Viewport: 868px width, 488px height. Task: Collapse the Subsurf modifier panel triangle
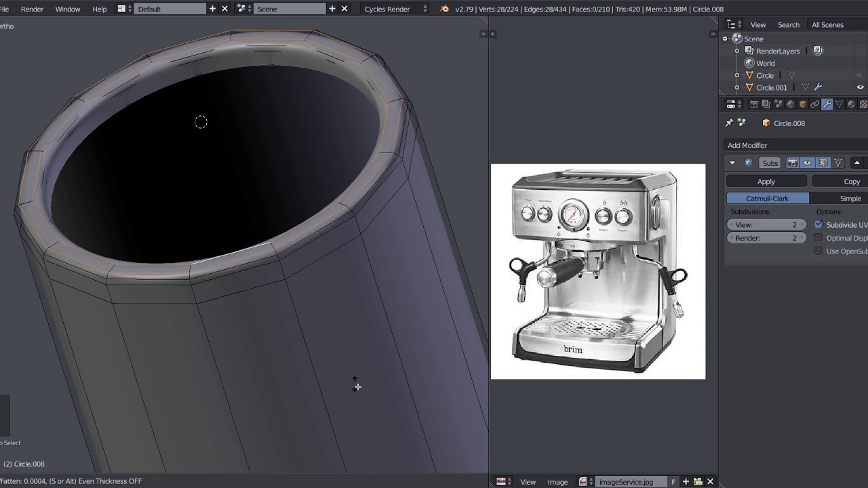(732, 163)
